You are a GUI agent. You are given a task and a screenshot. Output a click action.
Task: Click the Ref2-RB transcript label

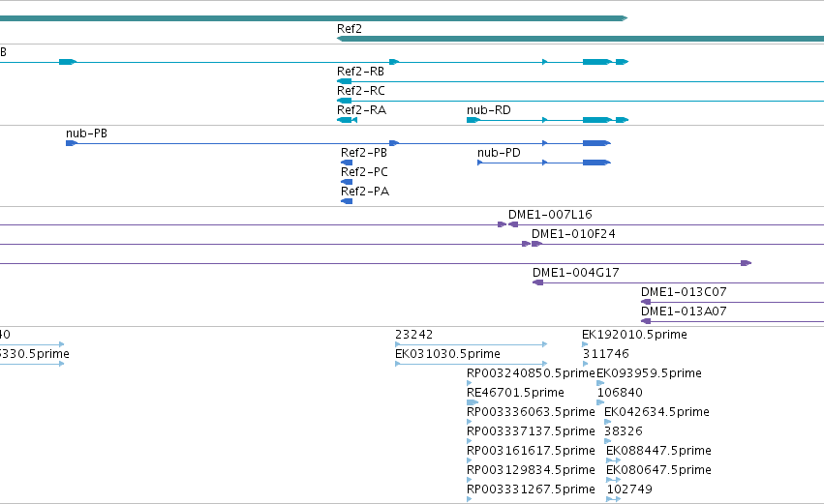tap(360, 72)
